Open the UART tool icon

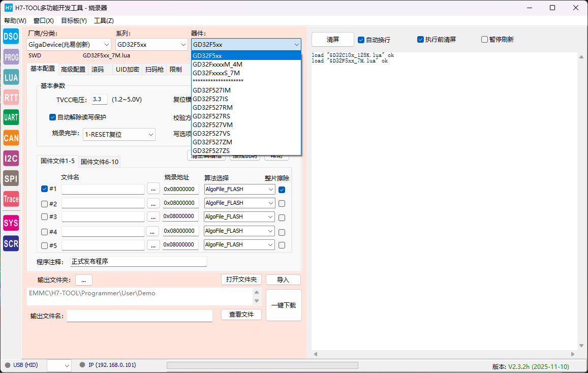pos(11,118)
